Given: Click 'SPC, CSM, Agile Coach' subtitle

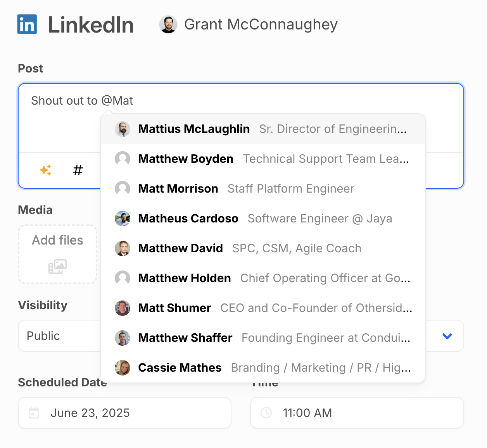Looking at the screenshot, I should 297,248.
